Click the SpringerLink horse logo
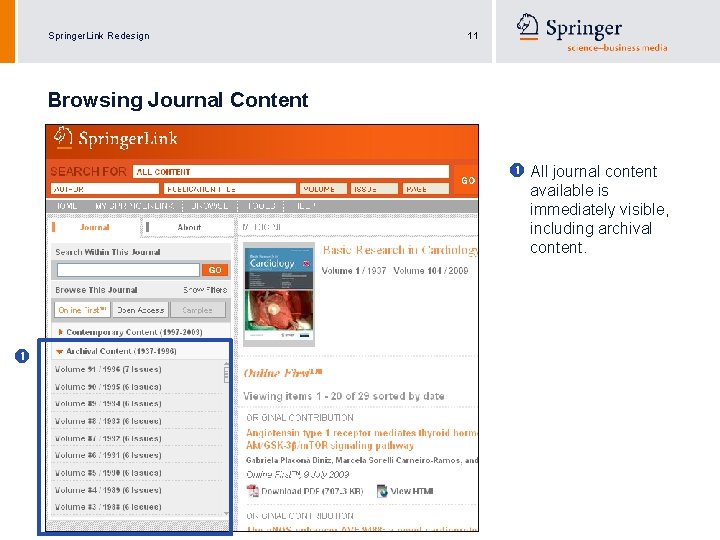720x540 pixels. (63, 137)
